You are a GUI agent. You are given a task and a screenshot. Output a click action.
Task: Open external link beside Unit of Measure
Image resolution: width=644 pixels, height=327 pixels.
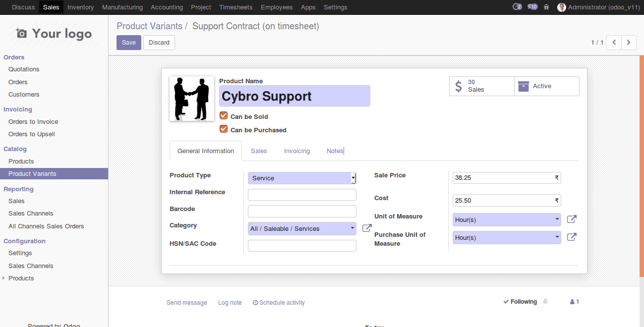[x=572, y=219]
